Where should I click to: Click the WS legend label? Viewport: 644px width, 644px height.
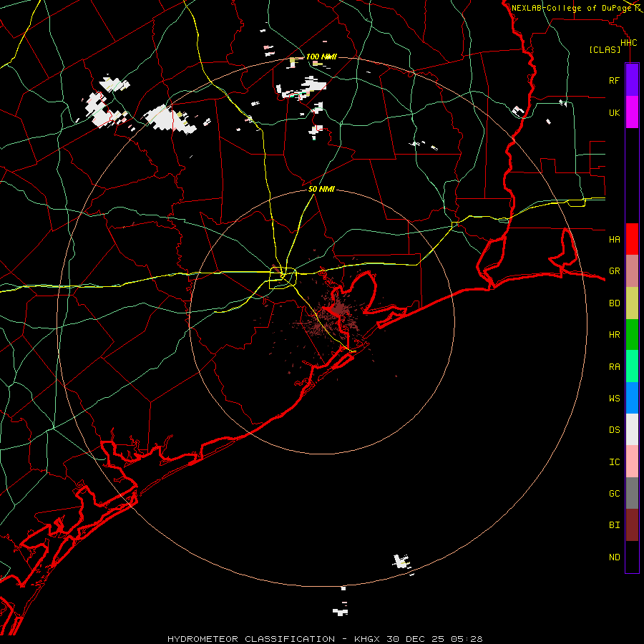point(614,399)
